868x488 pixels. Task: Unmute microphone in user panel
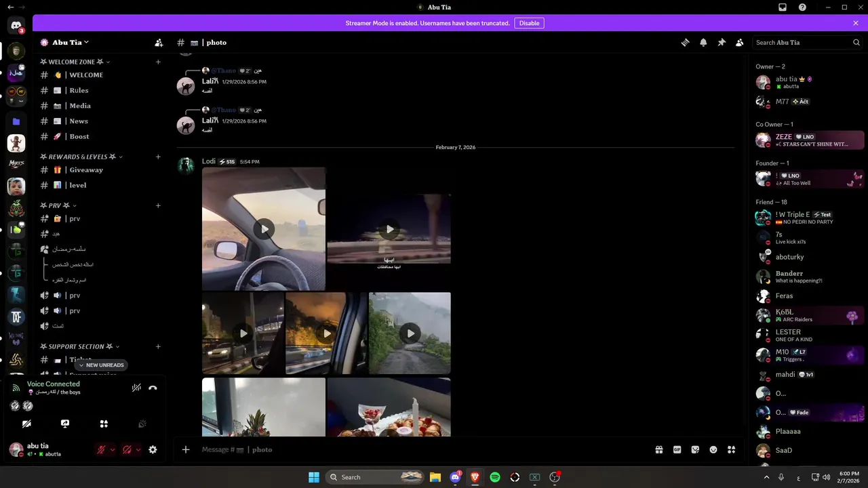[x=101, y=449]
